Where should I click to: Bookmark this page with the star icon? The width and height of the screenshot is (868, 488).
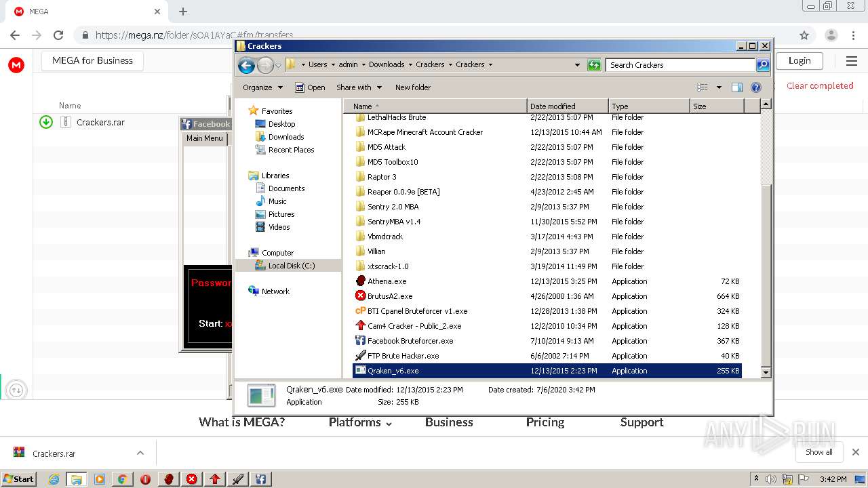click(804, 35)
